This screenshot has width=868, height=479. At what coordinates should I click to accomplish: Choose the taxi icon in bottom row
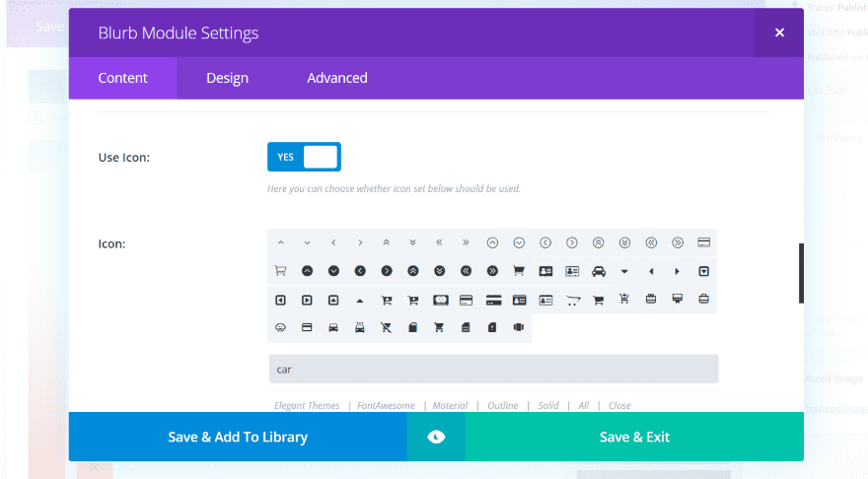click(360, 327)
